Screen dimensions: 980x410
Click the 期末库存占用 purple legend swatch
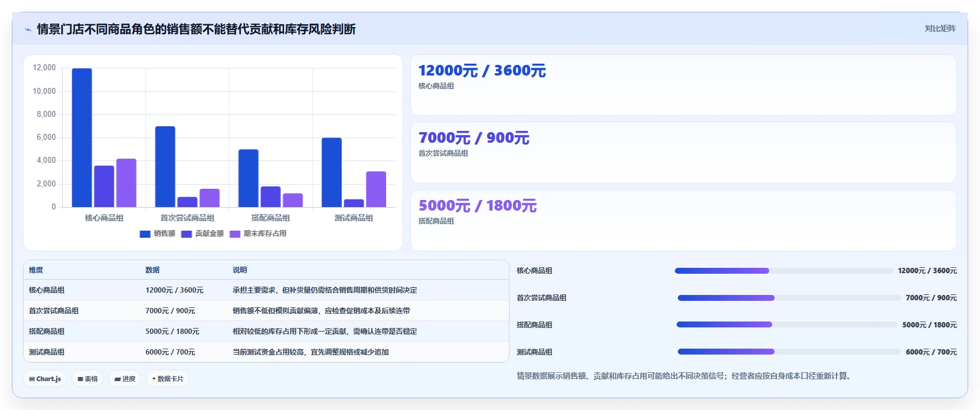click(235, 234)
